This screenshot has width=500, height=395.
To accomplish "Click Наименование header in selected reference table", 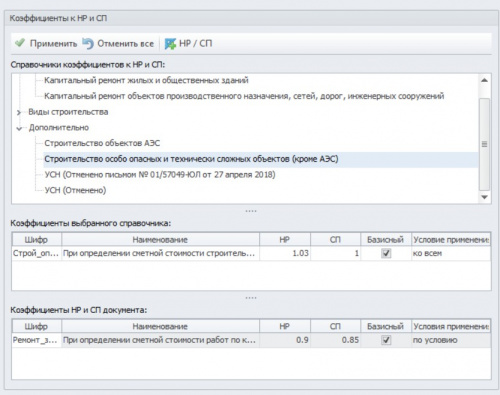I will pyautogui.click(x=160, y=239).
